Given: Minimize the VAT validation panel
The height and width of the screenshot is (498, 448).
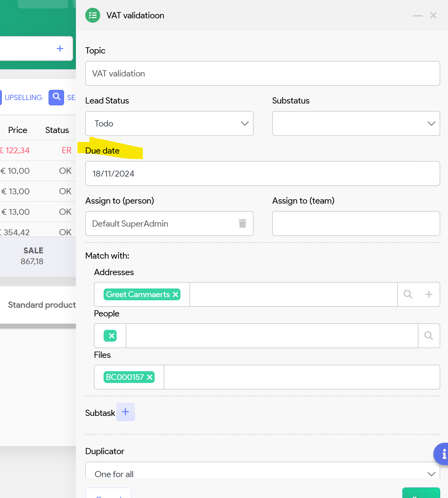Looking at the screenshot, I should [418, 16].
